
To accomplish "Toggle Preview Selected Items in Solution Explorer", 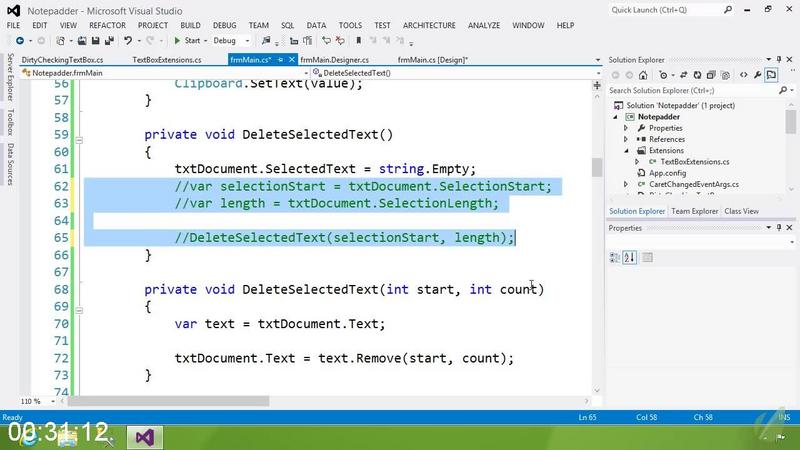I will tap(771, 75).
